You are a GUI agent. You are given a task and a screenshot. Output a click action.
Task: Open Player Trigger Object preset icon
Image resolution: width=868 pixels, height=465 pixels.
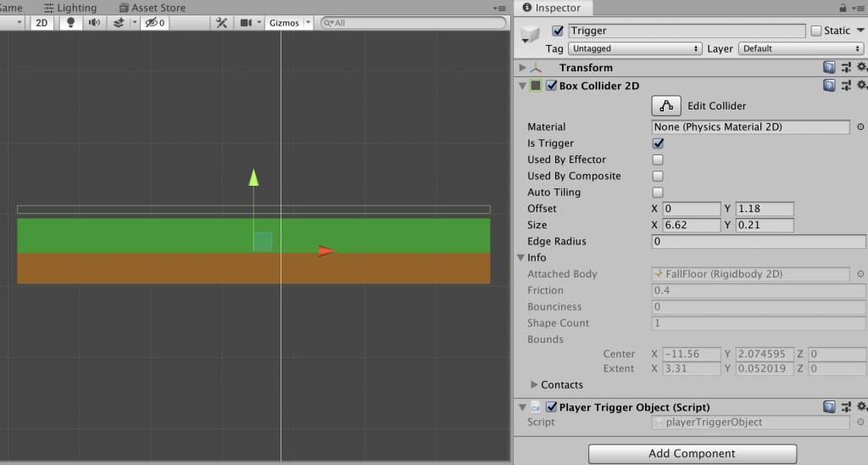tap(846, 406)
